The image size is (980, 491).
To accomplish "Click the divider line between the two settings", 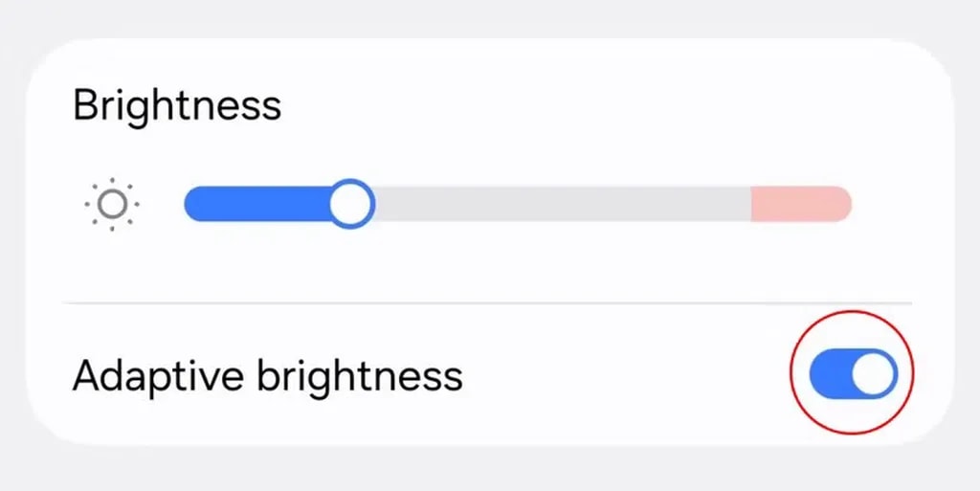I will point(486,303).
